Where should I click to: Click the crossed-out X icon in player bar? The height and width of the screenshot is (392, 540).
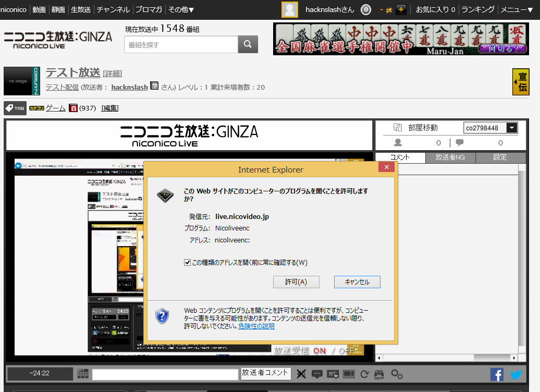tap(301, 374)
